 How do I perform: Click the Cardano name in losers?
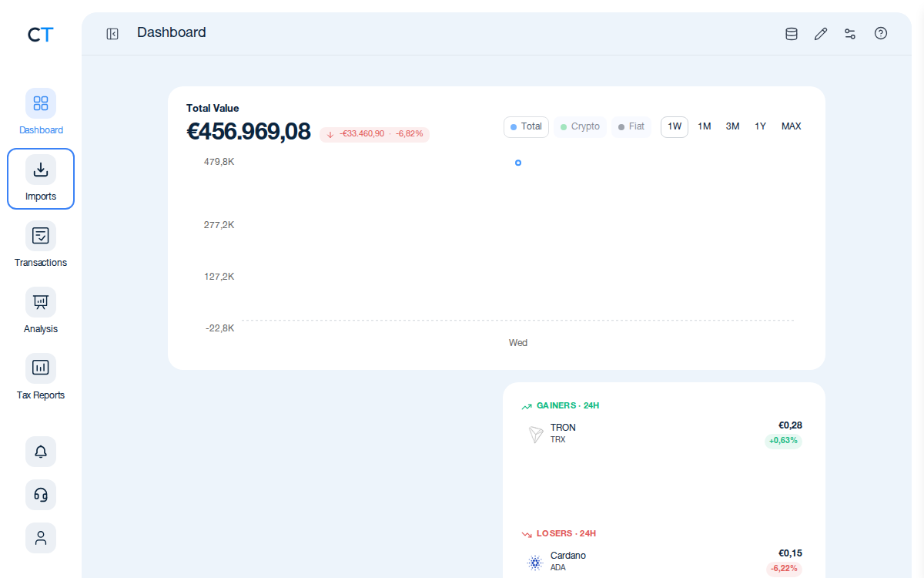568,556
